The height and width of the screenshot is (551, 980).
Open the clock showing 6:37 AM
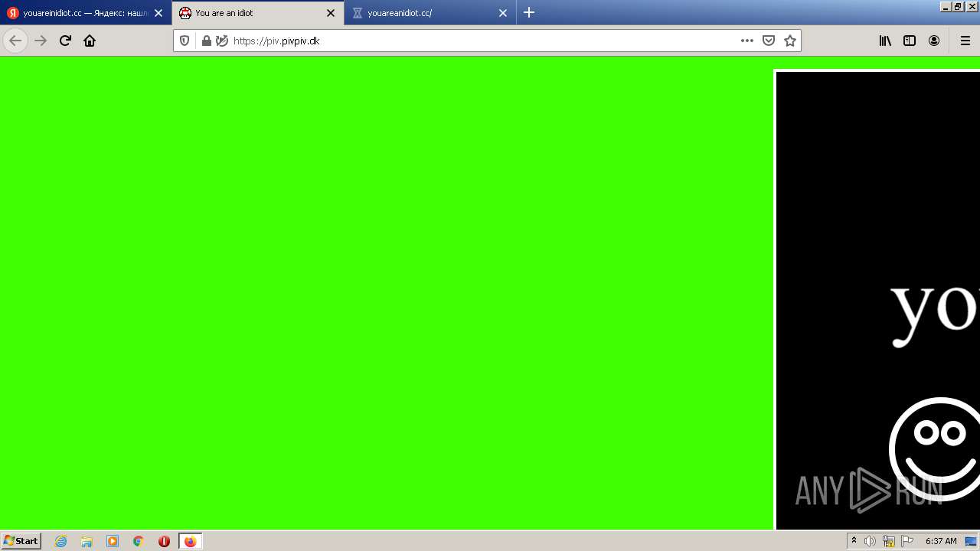pos(941,541)
